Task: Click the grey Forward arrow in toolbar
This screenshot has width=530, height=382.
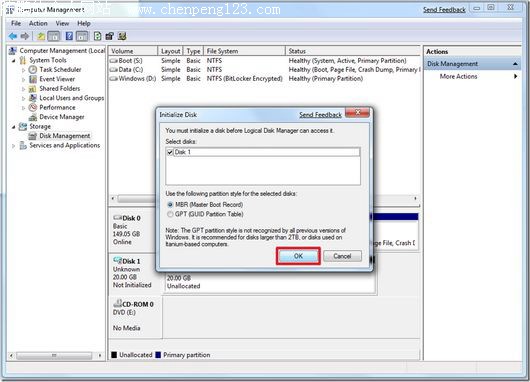Action: (25, 36)
